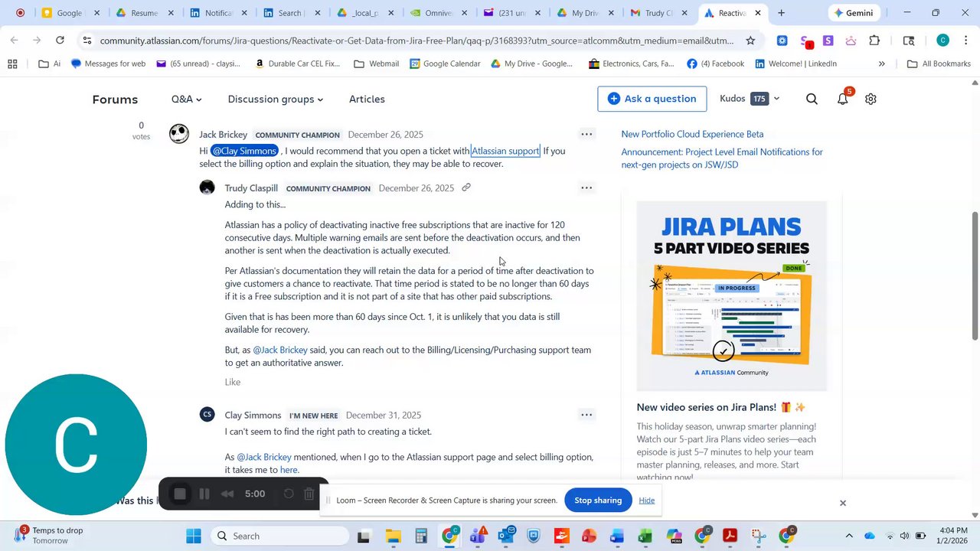Open options menu for Clay Simmons' reply

tap(586, 415)
